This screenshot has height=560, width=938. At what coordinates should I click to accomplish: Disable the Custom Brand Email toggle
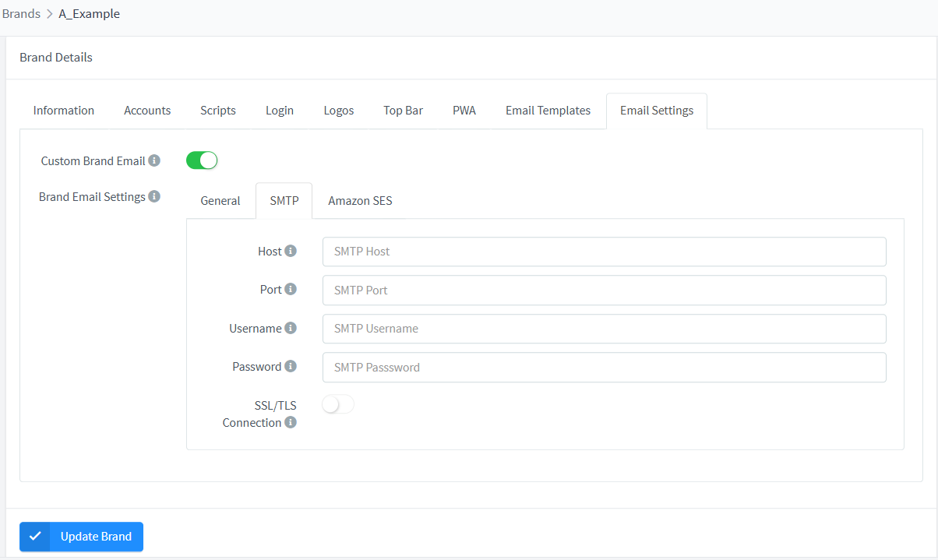click(x=202, y=160)
